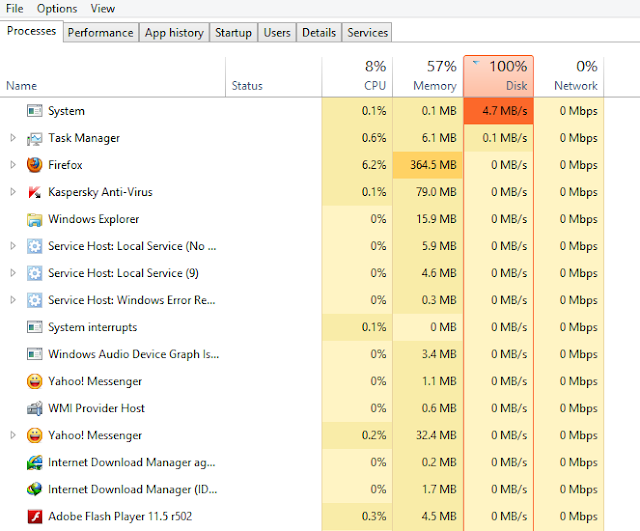Expand Service Host: Windows Error Re... group

pyautogui.click(x=13, y=300)
